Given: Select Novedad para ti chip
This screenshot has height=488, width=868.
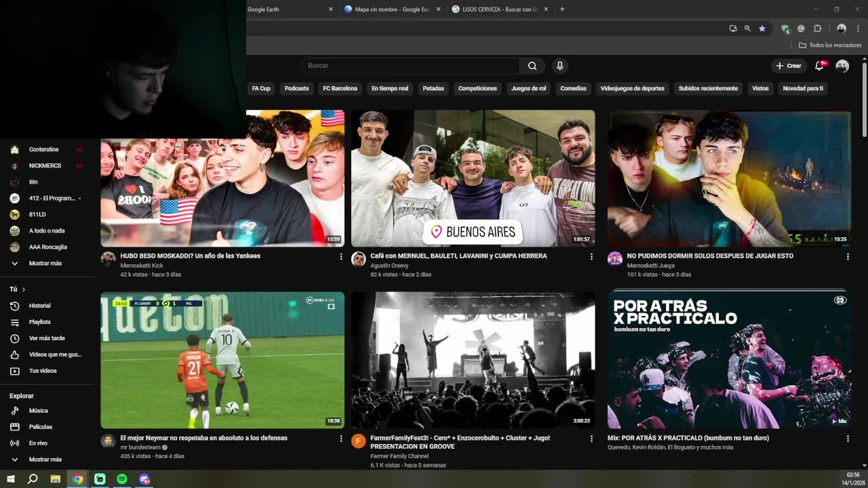Looking at the screenshot, I should (803, 89).
